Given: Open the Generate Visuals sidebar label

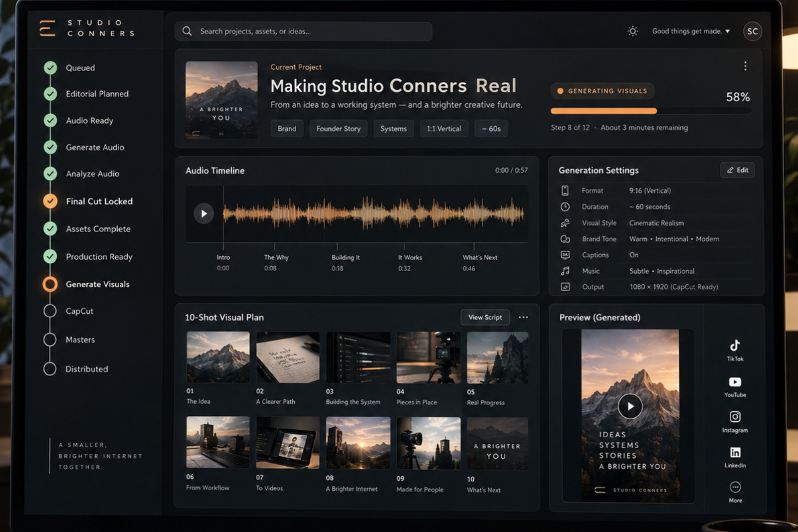Looking at the screenshot, I should tap(98, 284).
